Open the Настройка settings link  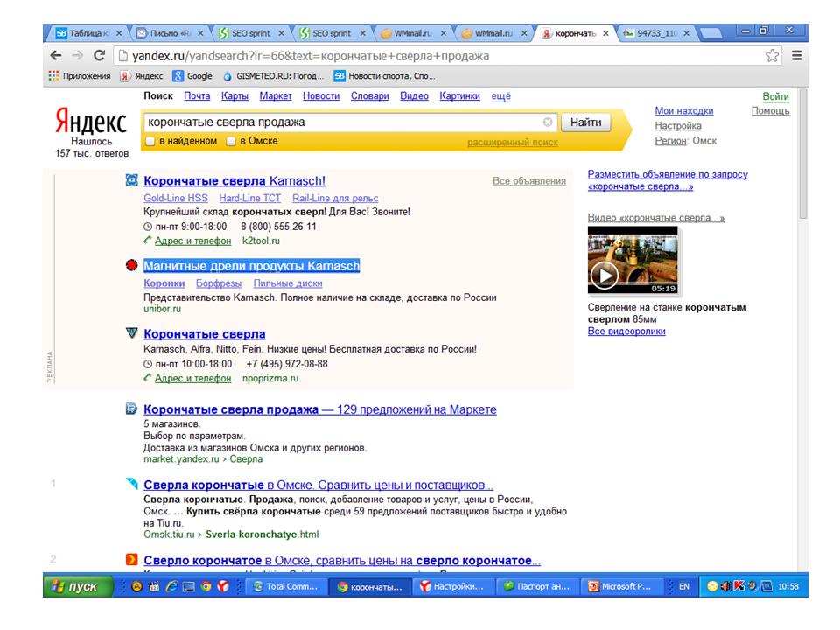tap(678, 126)
